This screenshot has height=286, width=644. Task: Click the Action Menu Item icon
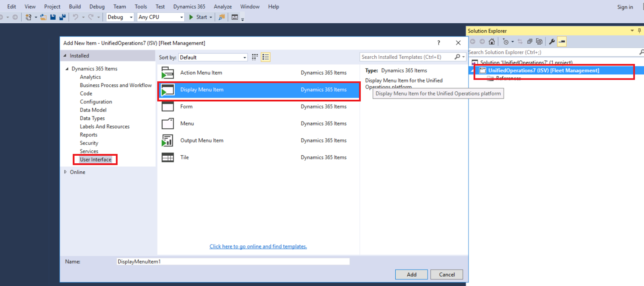pyautogui.click(x=167, y=73)
